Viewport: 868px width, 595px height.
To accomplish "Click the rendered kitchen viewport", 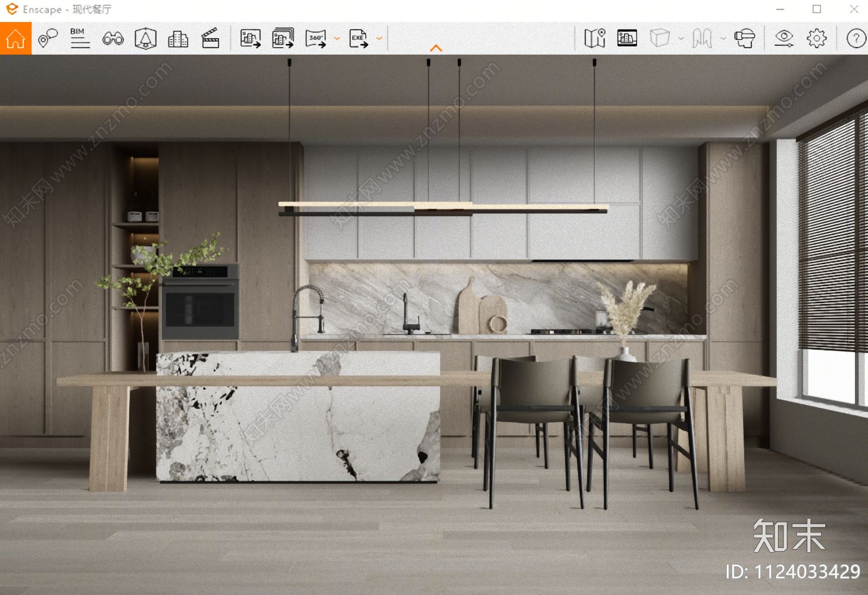I will 434,325.
